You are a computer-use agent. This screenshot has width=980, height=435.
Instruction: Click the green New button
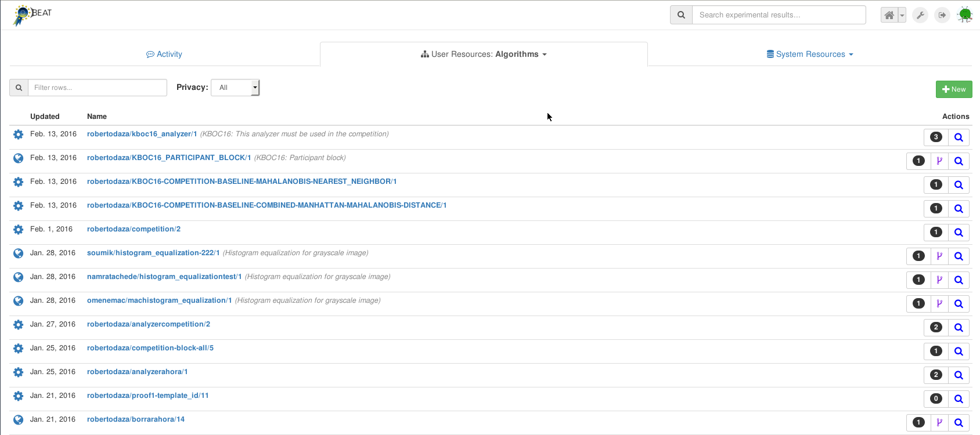(x=954, y=89)
